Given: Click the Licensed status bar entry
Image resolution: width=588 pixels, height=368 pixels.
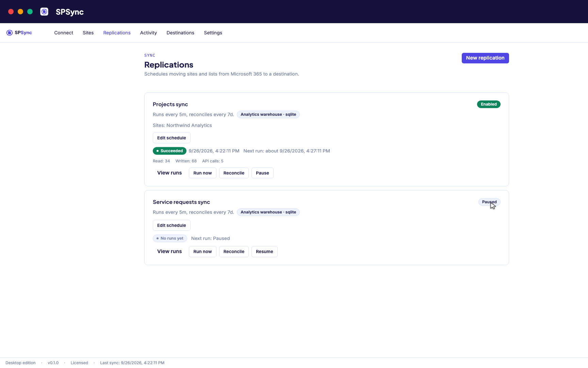Looking at the screenshot, I should coord(79,363).
